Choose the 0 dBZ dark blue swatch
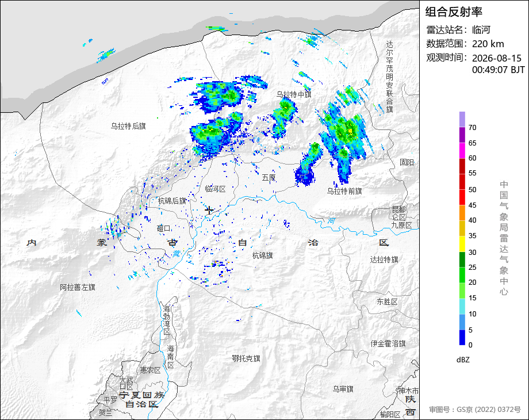 (462, 337)
